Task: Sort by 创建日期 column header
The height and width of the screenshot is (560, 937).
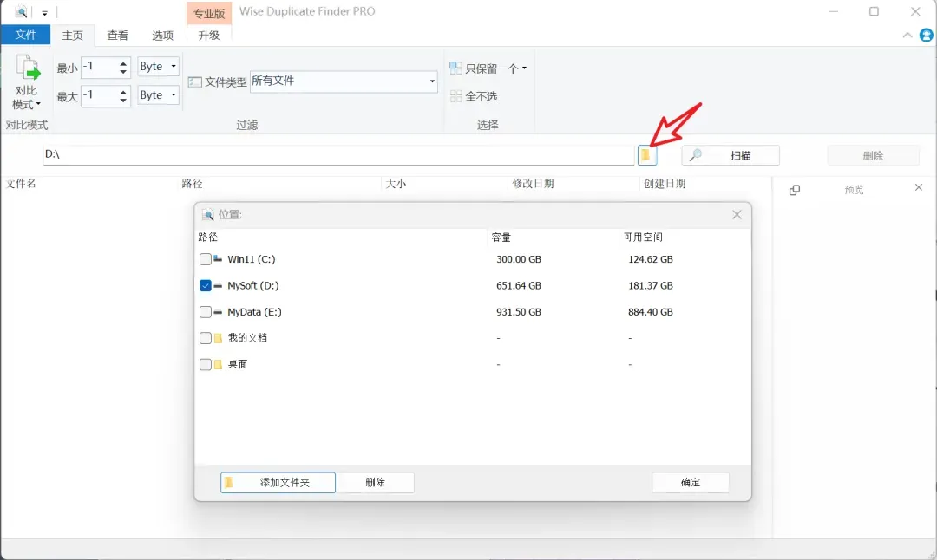Action: click(665, 183)
